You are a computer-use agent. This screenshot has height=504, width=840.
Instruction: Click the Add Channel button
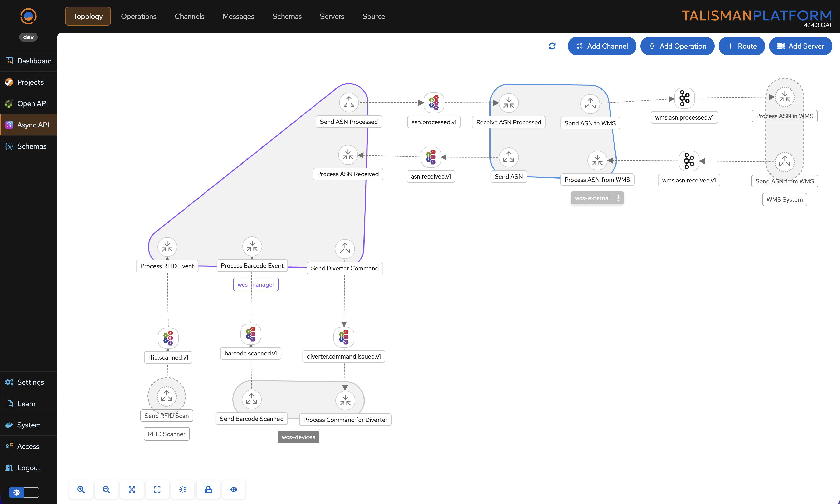[x=602, y=46]
